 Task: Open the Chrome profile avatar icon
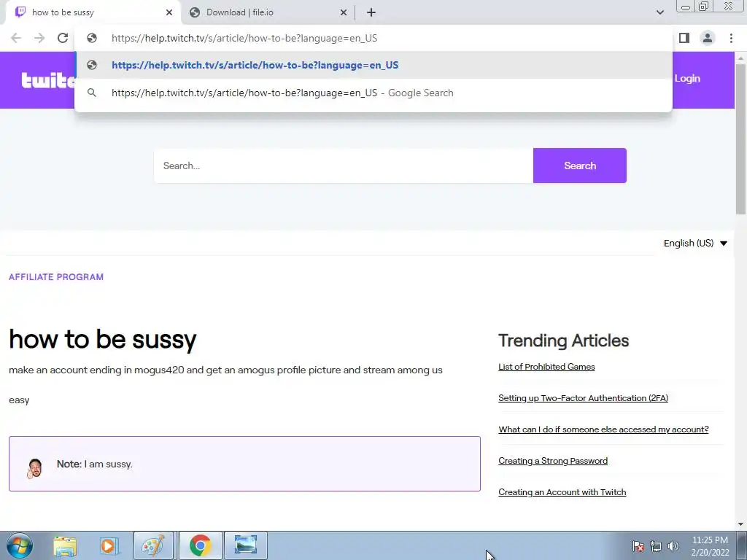click(x=708, y=38)
